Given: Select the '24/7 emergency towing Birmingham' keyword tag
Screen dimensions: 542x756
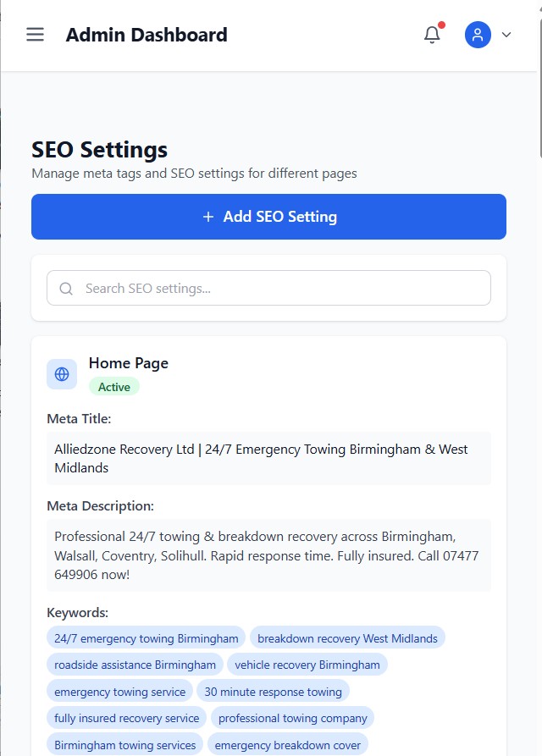Looking at the screenshot, I should click(x=147, y=638).
